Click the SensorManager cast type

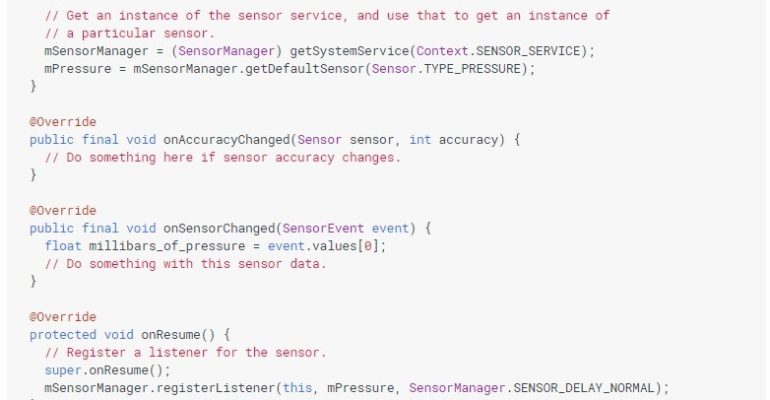226,51
